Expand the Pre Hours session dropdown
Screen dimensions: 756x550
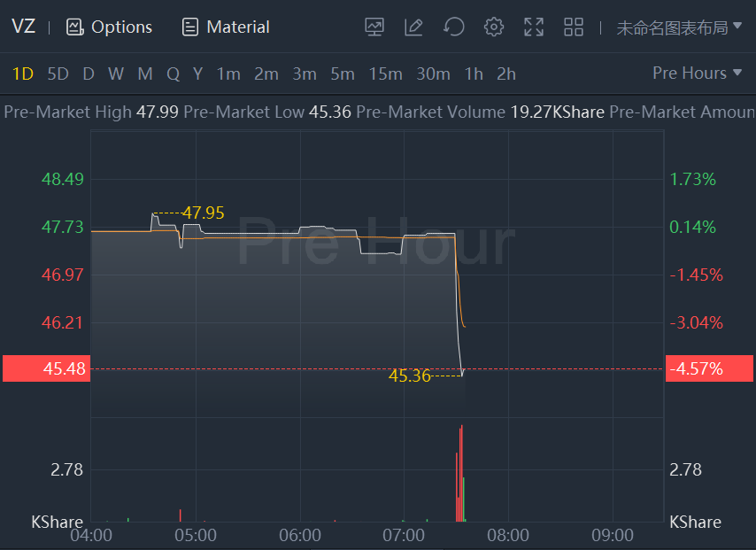point(697,74)
